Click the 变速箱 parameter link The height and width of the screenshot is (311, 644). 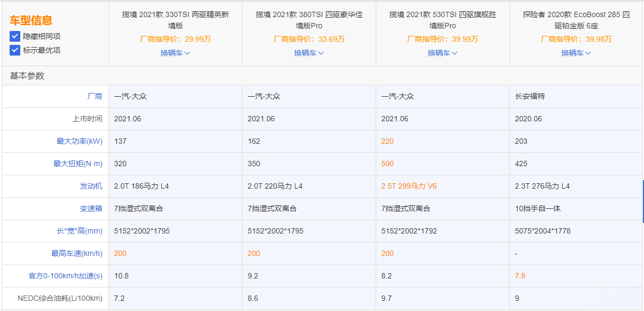point(91,208)
